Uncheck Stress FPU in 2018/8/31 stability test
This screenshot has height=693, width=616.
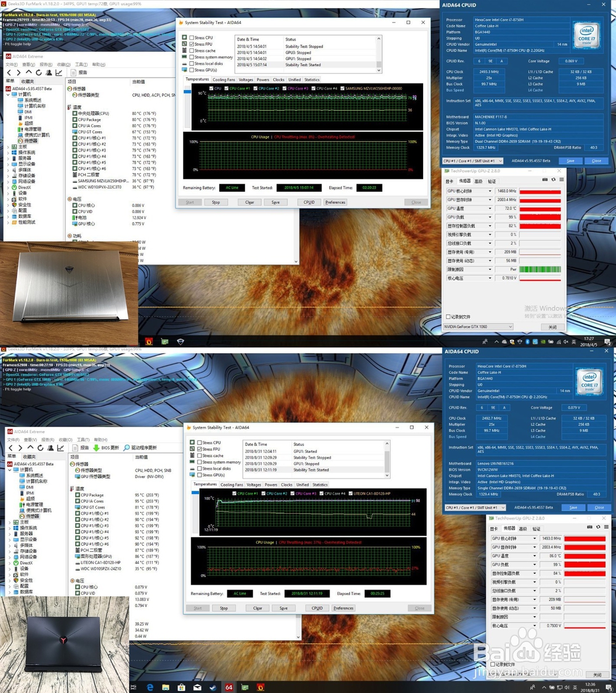tap(200, 449)
